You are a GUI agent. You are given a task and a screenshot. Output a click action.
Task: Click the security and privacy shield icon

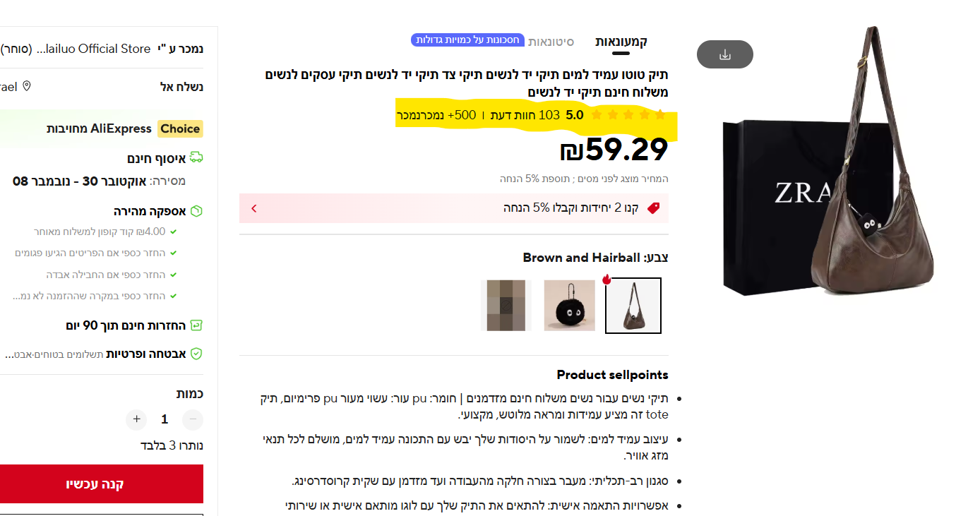[x=197, y=354]
